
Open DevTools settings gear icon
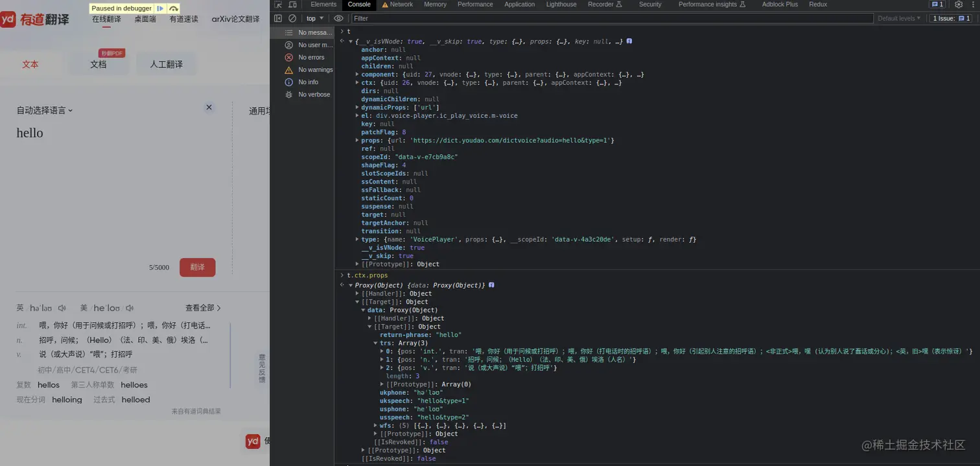(959, 5)
